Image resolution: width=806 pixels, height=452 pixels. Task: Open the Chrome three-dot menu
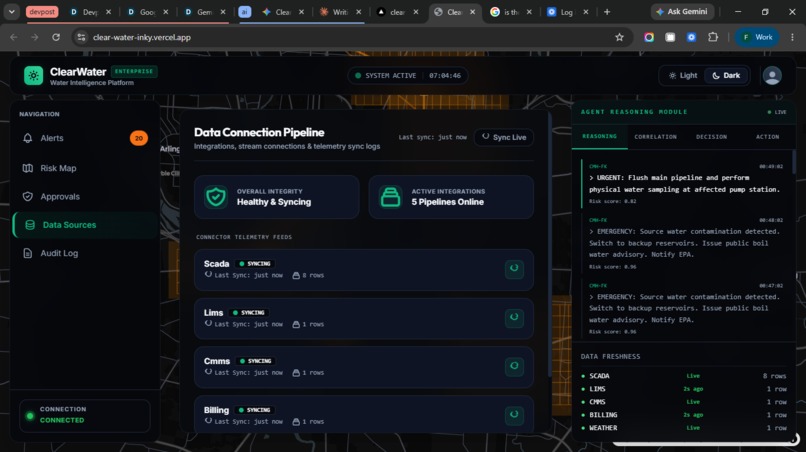click(x=792, y=37)
